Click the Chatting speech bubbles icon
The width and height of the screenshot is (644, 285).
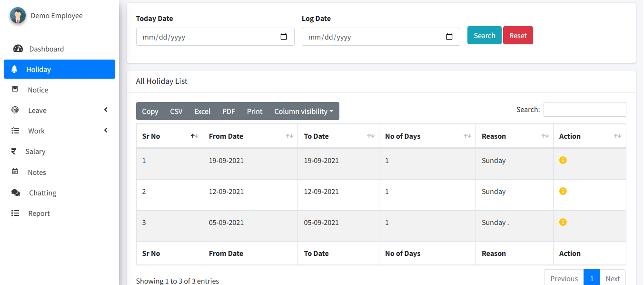point(16,193)
